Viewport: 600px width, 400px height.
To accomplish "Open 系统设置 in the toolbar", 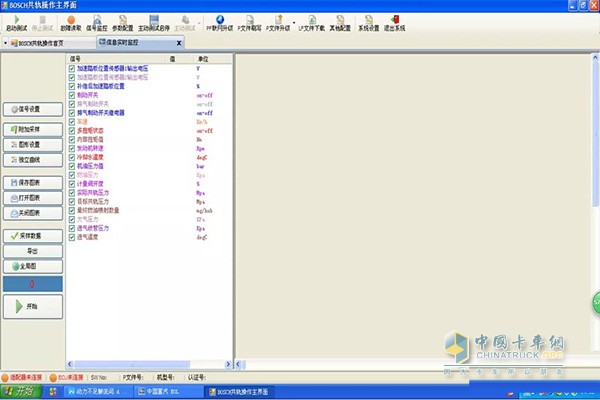I will click(x=368, y=23).
